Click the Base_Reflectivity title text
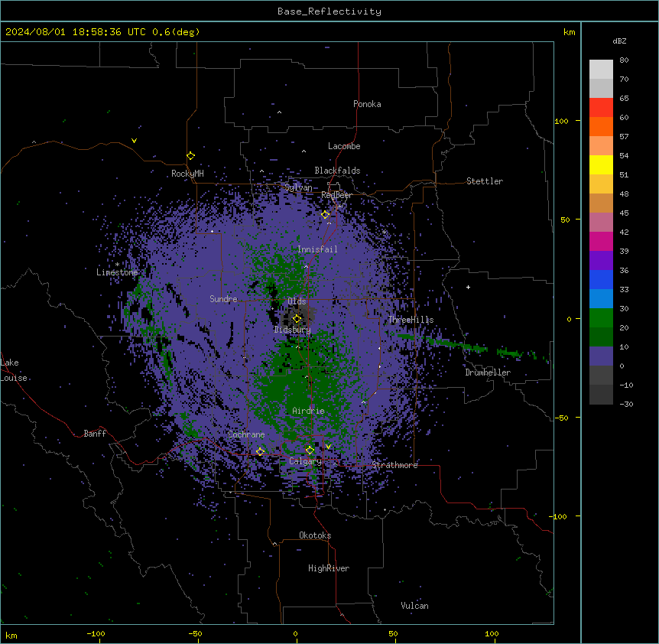This screenshot has height=644, width=659. 329,11
